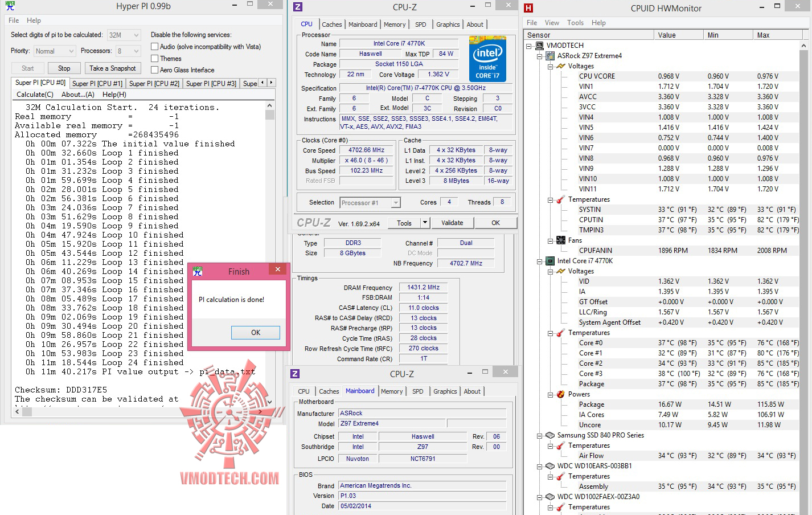
Task: Click the Stop button in Hyper PI
Action: point(64,68)
